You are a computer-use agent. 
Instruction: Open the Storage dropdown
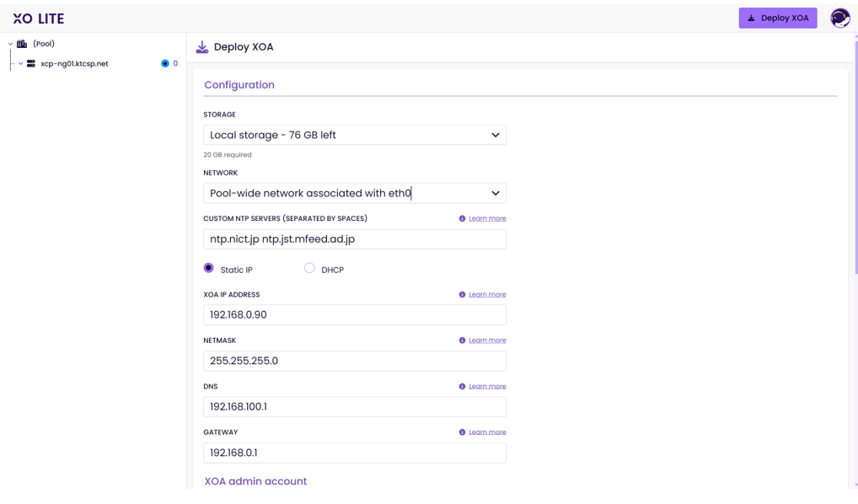(x=354, y=135)
